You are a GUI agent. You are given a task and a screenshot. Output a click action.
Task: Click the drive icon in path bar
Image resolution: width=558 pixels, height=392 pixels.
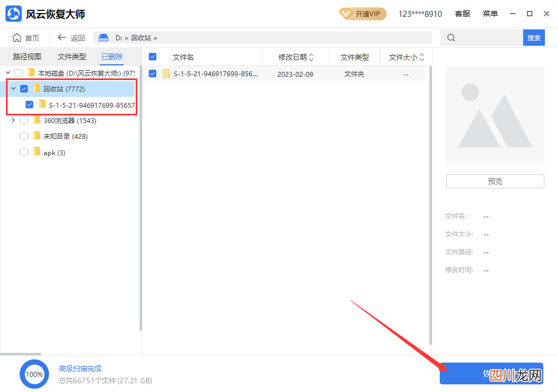[x=104, y=38]
